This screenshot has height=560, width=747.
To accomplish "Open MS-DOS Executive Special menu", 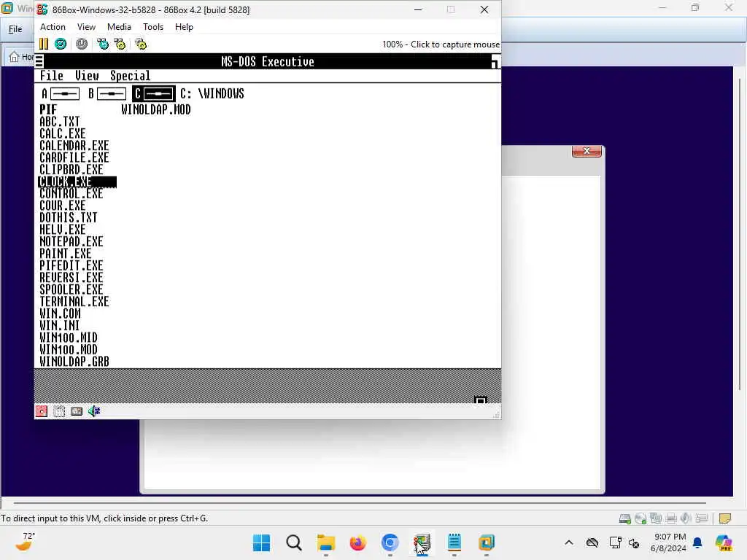I will pyautogui.click(x=130, y=76).
